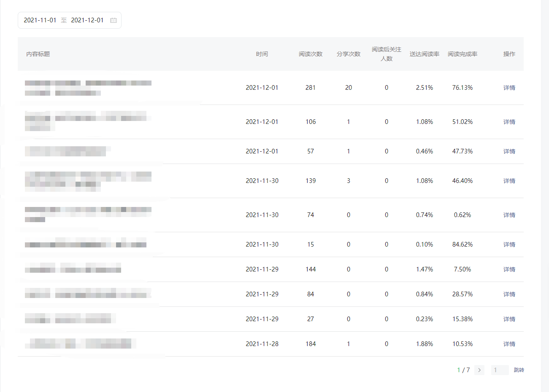Open 详情 for the row with 106 reads

pos(509,122)
